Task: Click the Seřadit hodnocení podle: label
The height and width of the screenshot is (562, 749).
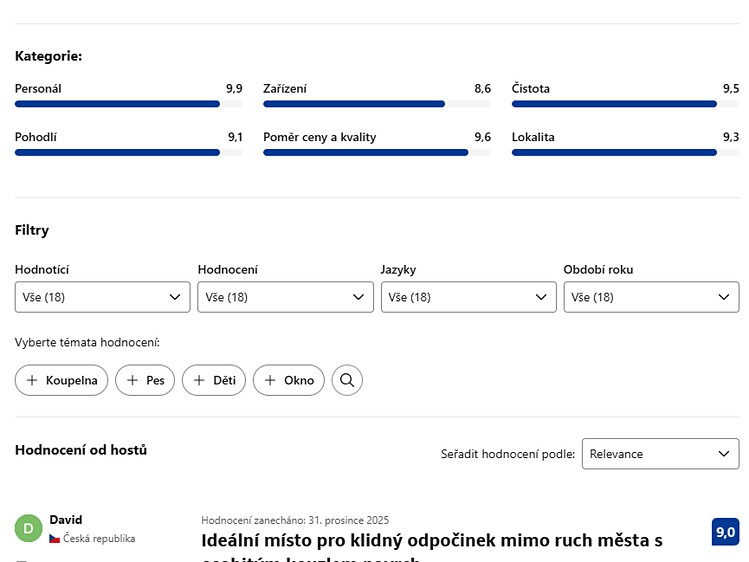Action: pos(508,454)
